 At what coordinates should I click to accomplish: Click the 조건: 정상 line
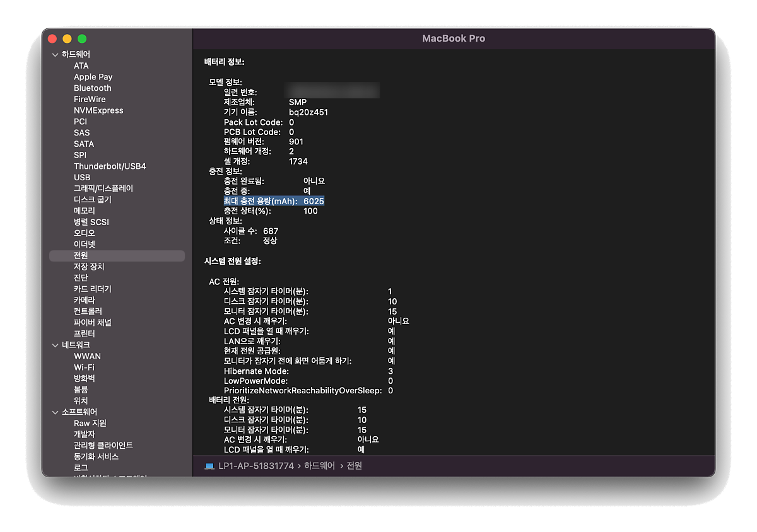point(250,241)
